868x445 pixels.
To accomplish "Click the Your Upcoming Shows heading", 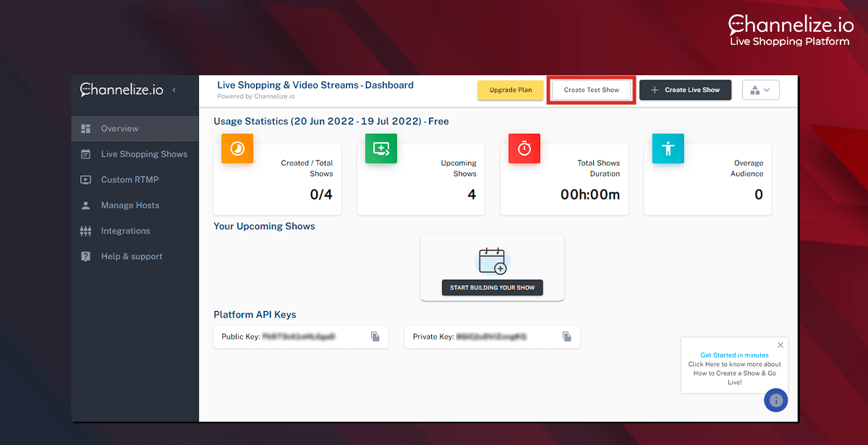I will coord(264,226).
